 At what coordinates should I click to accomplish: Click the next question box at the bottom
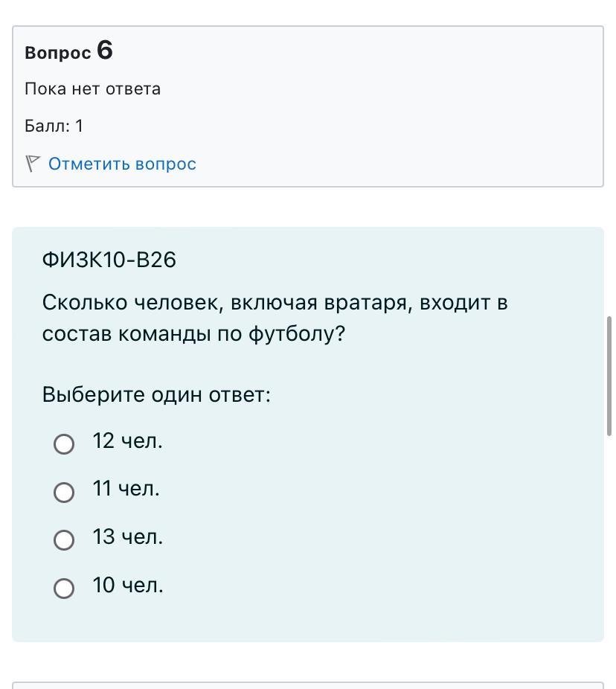point(307,685)
